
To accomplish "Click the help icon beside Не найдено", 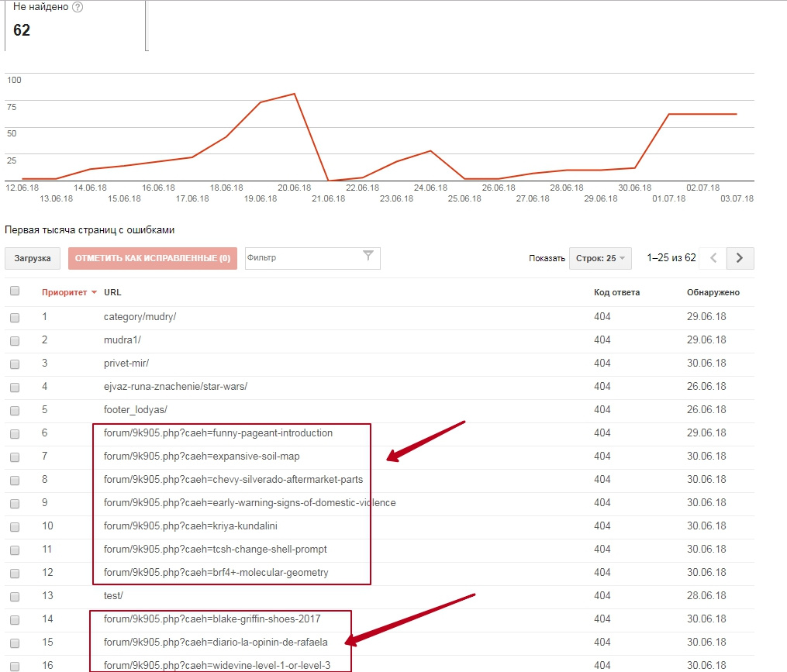I will click(x=78, y=7).
